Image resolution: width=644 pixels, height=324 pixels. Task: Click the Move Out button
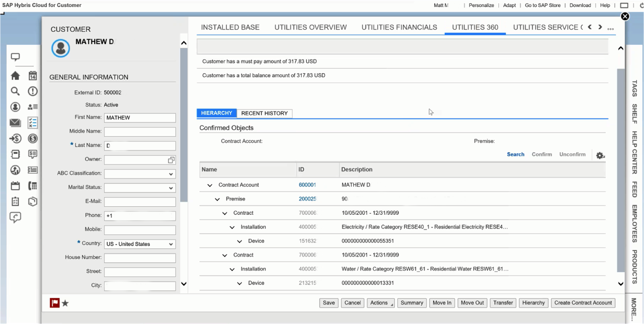pos(472,303)
